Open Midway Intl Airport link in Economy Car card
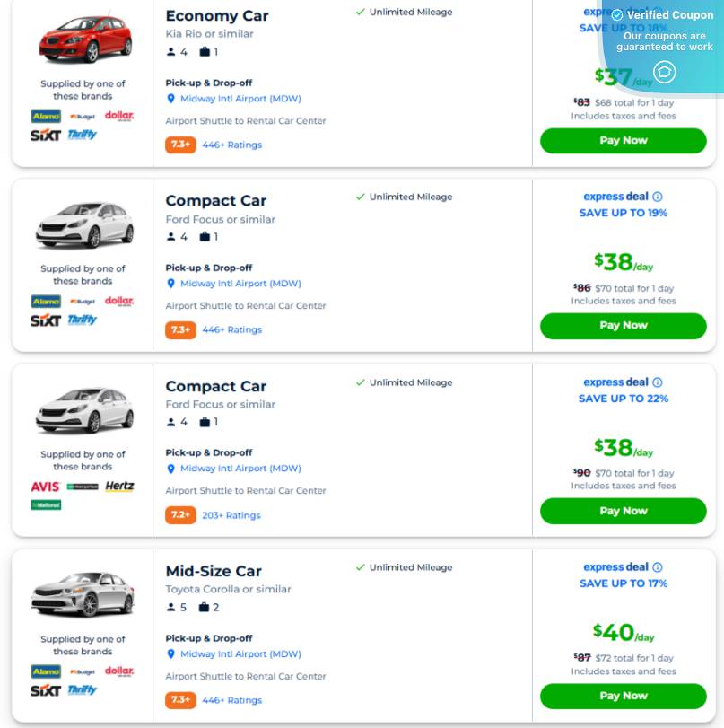724x728 pixels. (x=240, y=99)
